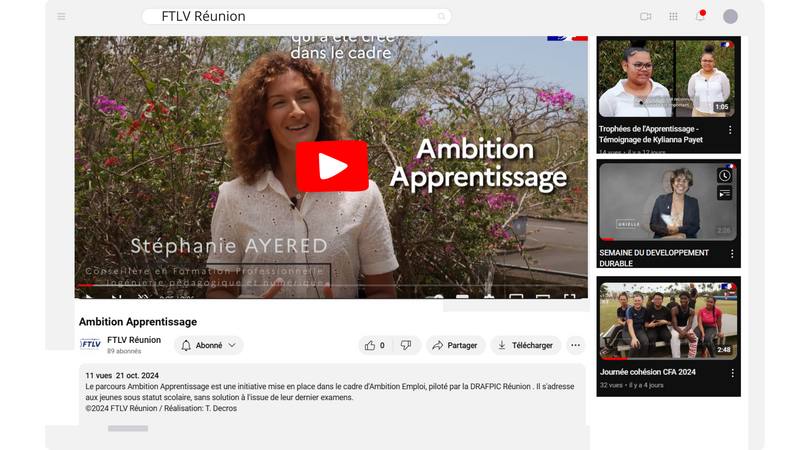The height and width of the screenshot is (450, 800).
Task: Play the video with the red play button
Action: (332, 166)
